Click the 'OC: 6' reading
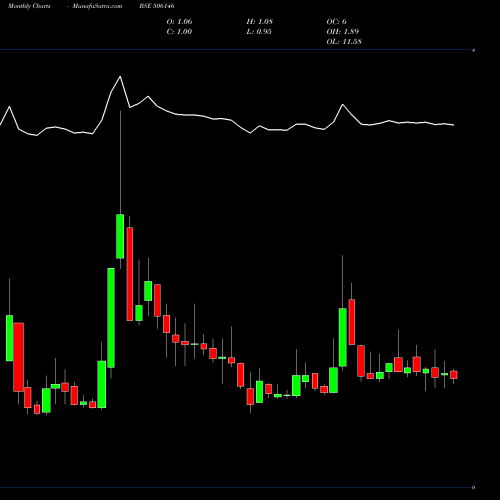Screen dimensions: 500x500 [336, 22]
